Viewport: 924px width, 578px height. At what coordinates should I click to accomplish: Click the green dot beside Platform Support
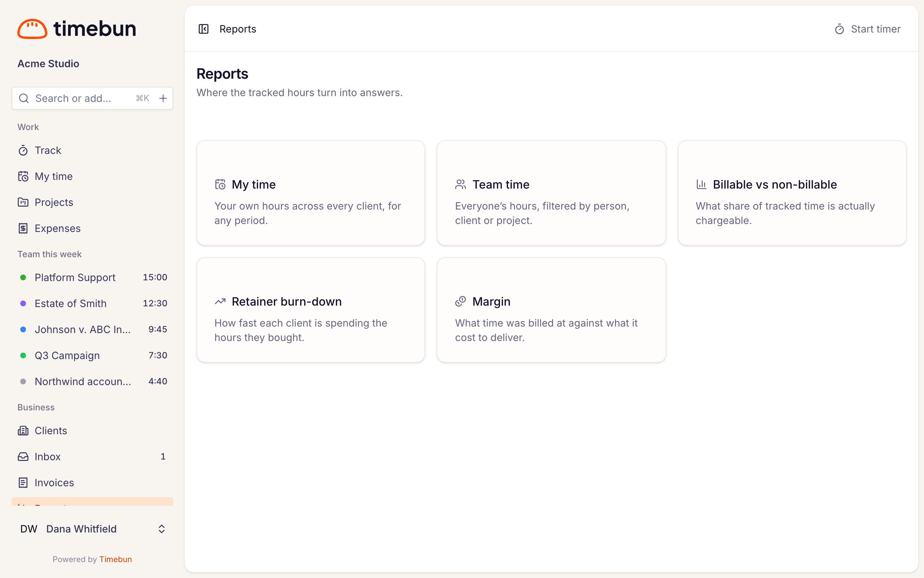23,277
